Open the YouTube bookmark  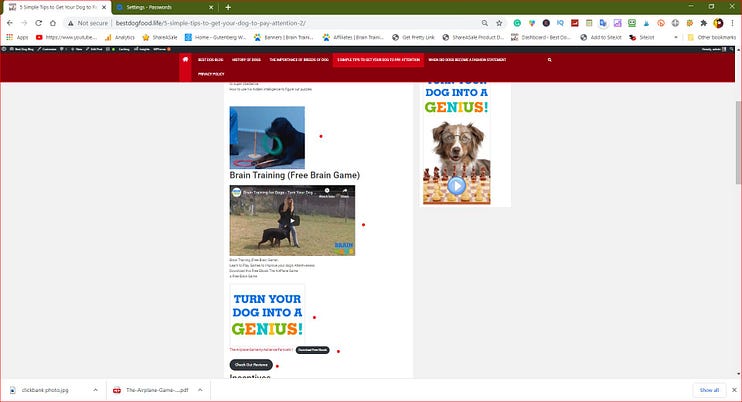tap(66, 37)
